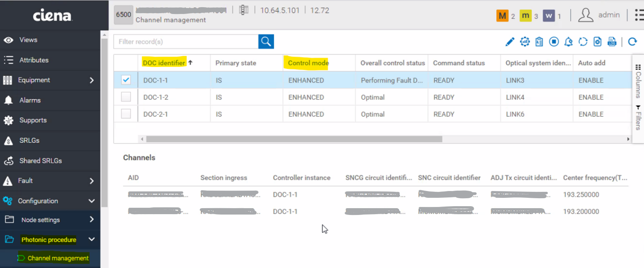This screenshot has width=644, height=268.
Task: Click the pencil edit icon in toolbar
Action: pyautogui.click(x=510, y=42)
